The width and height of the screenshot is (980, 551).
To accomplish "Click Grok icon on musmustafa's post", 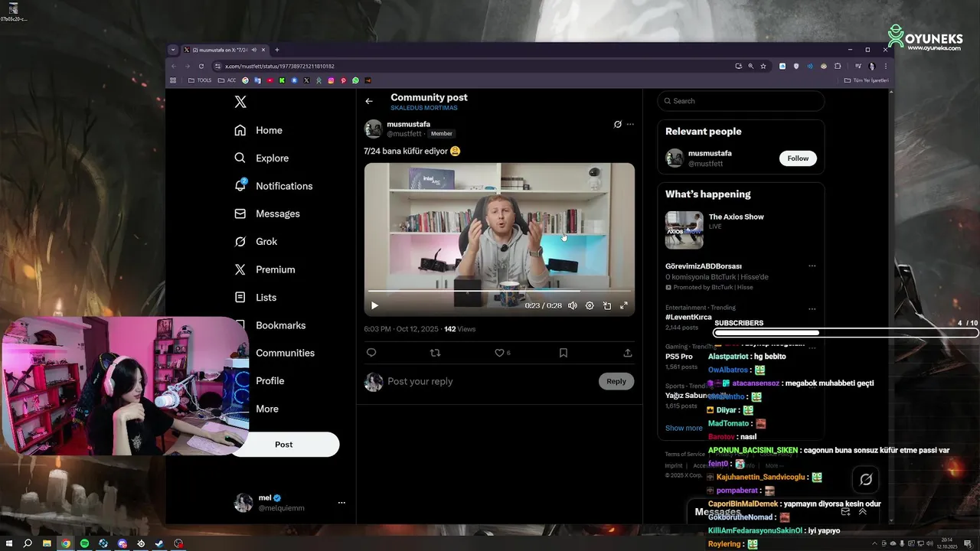I will [x=617, y=124].
